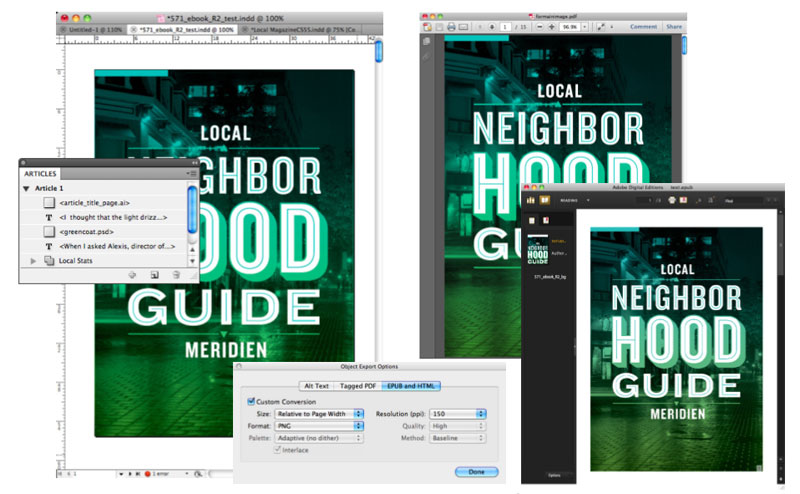The height and width of the screenshot is (494, 800).
Task: Click the email envelope icon in Acrobat
Action: pos(463,27)
